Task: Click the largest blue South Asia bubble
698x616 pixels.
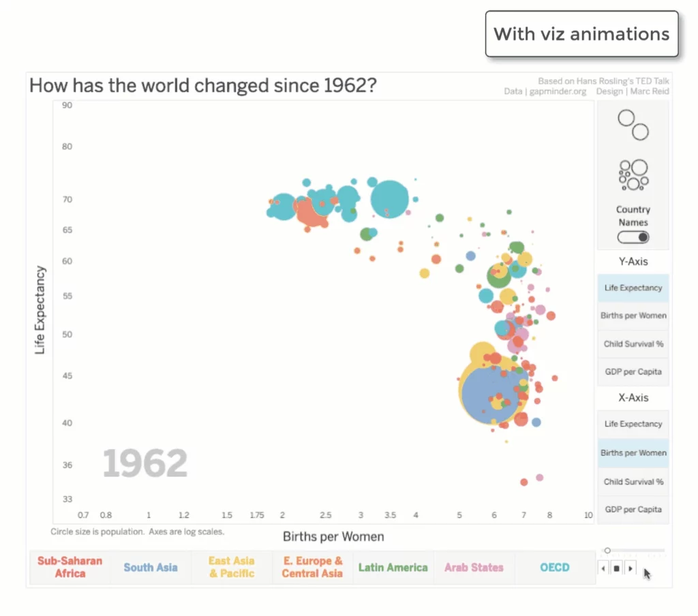Action: [491, 395]
